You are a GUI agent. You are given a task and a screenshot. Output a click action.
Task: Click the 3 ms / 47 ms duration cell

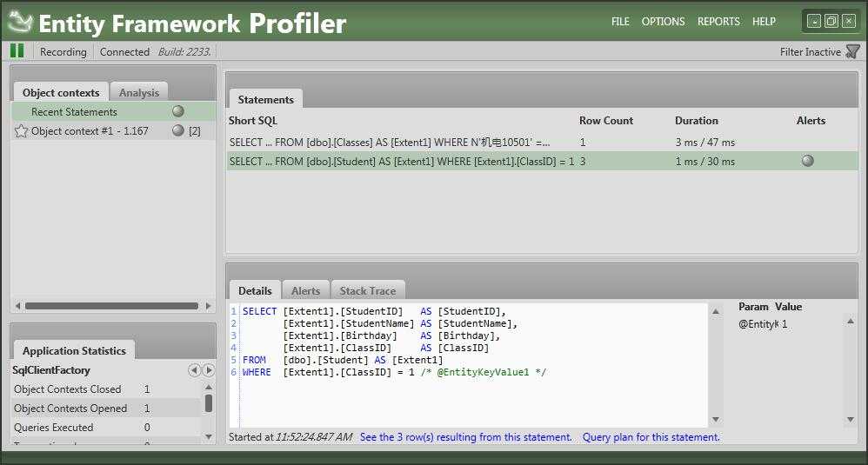(x=704, y=142)
